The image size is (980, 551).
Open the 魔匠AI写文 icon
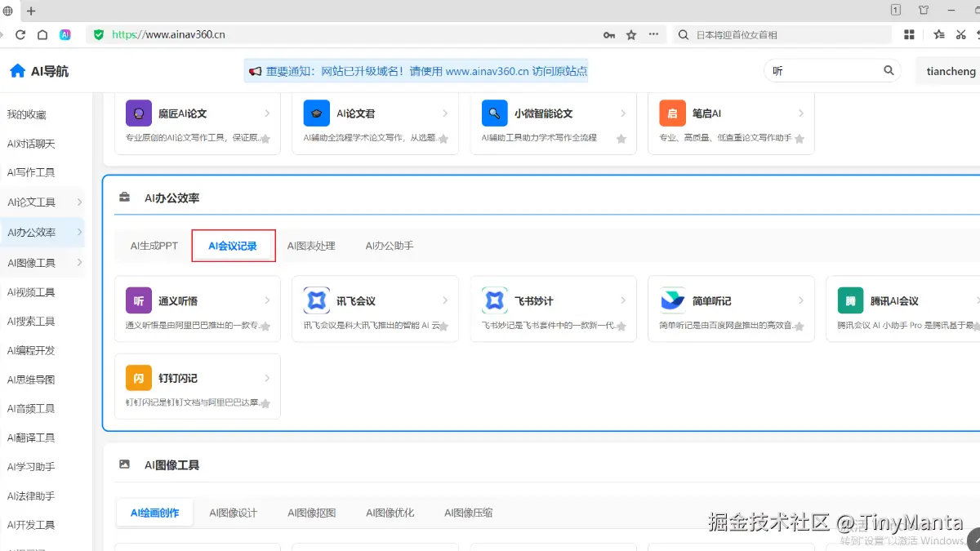coord(139,112)
